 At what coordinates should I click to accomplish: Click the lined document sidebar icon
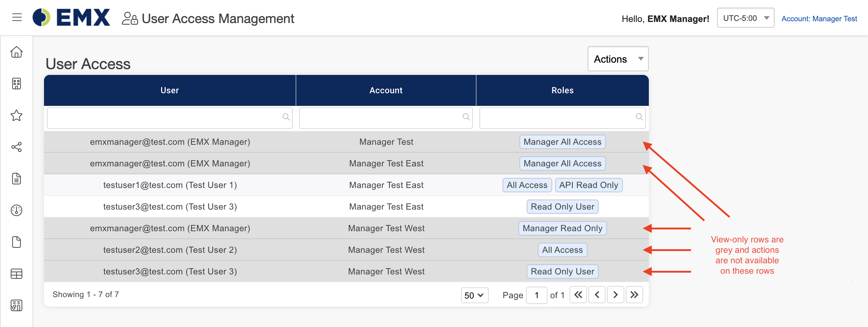point(17,179)
